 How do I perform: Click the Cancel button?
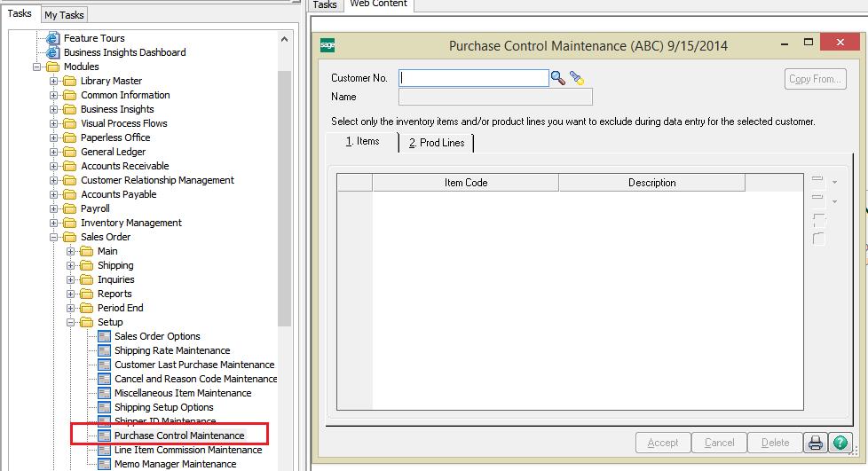719,443
